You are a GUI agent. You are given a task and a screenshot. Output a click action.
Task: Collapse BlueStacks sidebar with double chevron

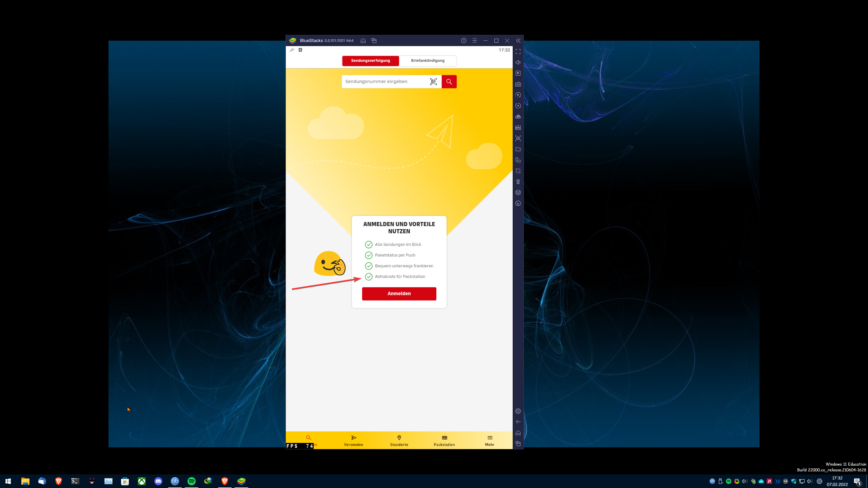coord(518,41)
